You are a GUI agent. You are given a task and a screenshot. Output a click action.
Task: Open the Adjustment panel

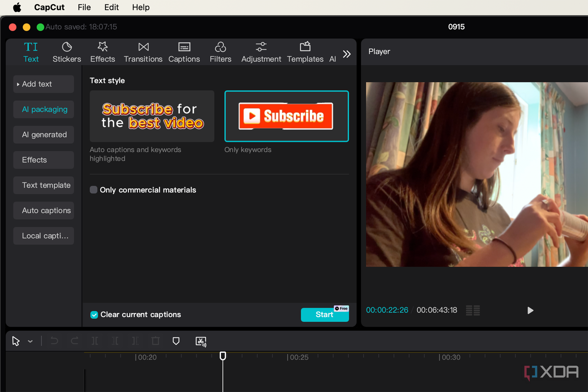pyautogui.click(x=261, y=52)
